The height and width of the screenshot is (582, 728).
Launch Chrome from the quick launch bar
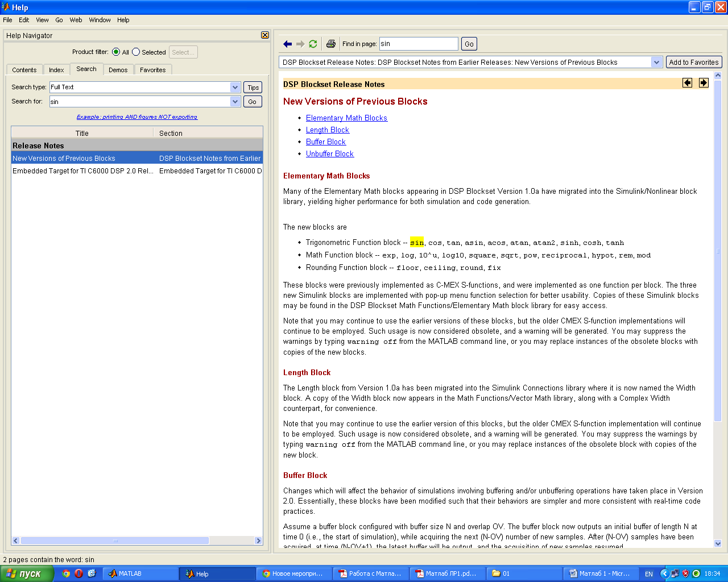[x=66, y=573]
